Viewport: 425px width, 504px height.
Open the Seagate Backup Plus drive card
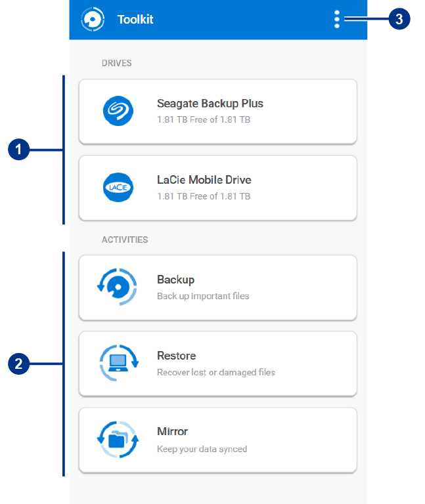tap(218, 112)
